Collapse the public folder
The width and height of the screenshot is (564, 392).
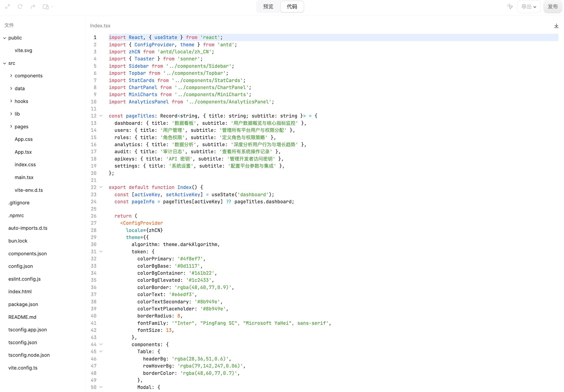[x=5, y=38]
